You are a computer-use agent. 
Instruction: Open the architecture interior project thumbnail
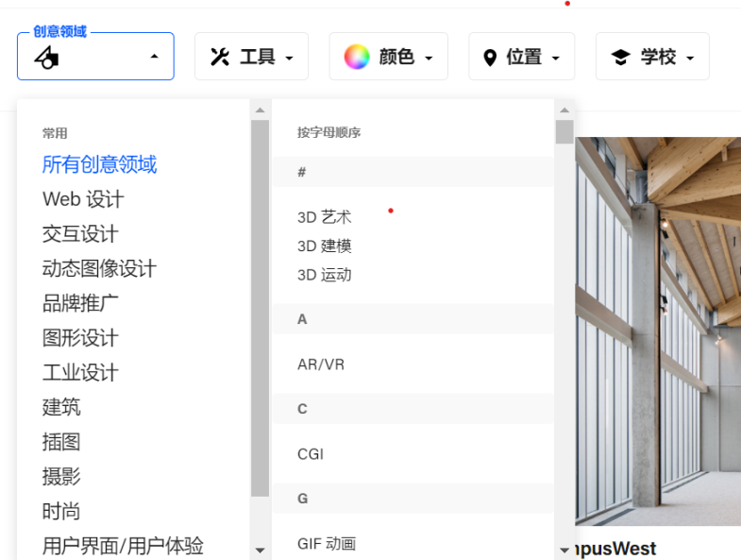tap(658, 331)
